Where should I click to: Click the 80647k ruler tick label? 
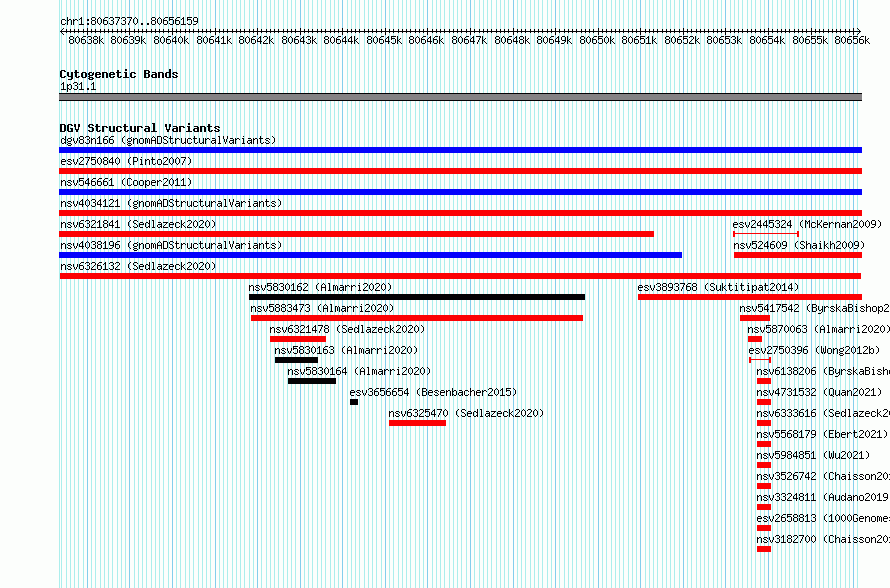(x=469, y=40)
